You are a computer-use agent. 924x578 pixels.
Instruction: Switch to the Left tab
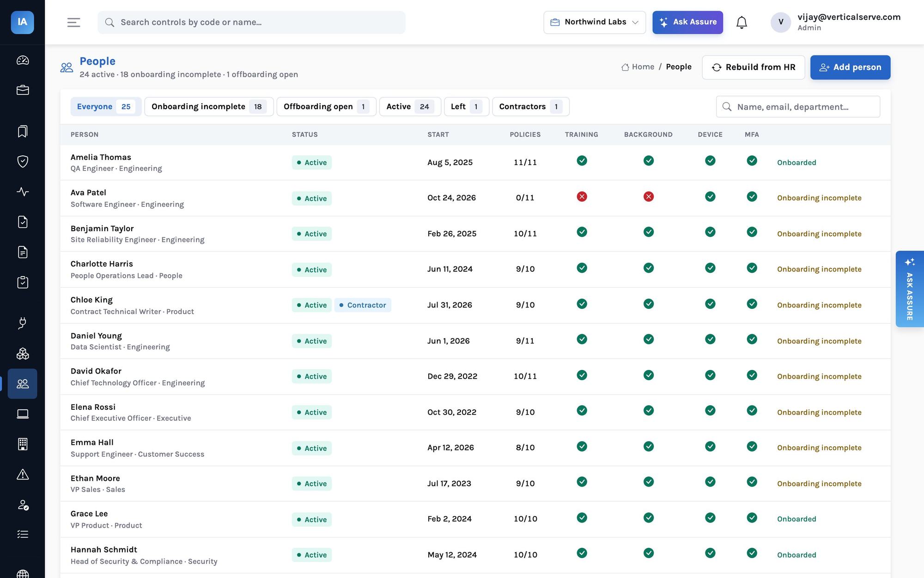466,107
